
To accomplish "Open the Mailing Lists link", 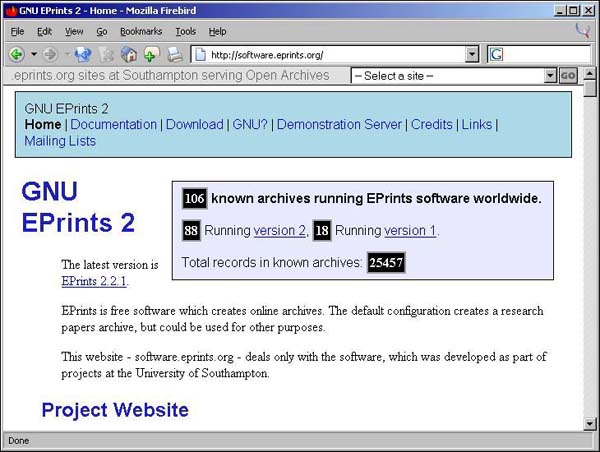I will click(60, 141).
